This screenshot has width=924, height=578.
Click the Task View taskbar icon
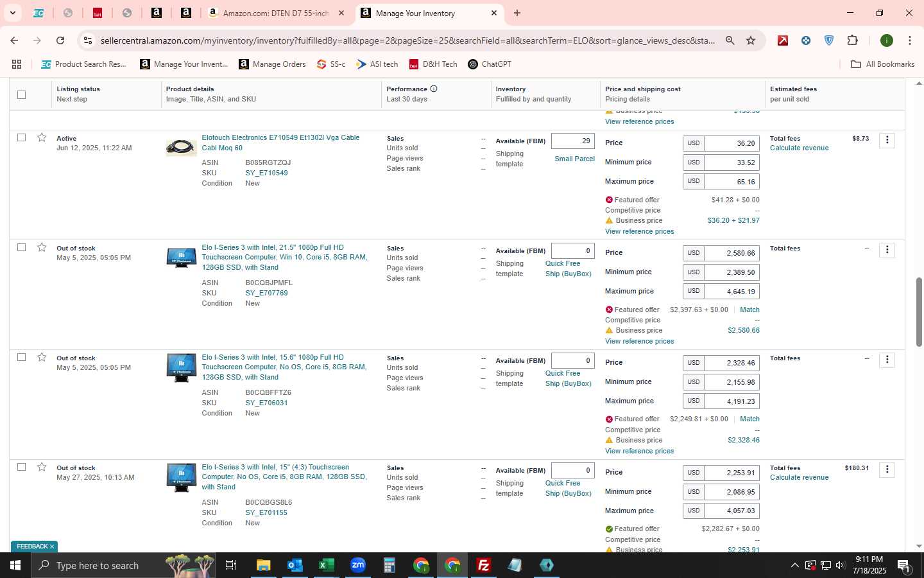231,565
